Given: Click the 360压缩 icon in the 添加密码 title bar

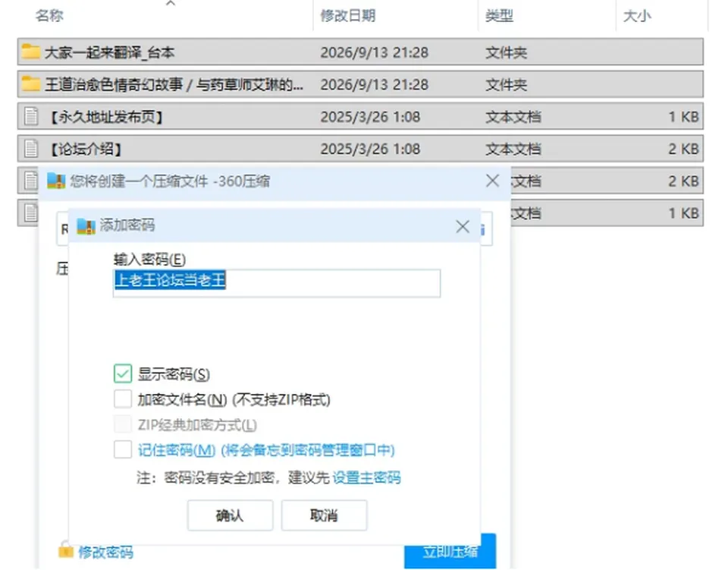Looking at the screenshot, I should click(x=86, y=225).
